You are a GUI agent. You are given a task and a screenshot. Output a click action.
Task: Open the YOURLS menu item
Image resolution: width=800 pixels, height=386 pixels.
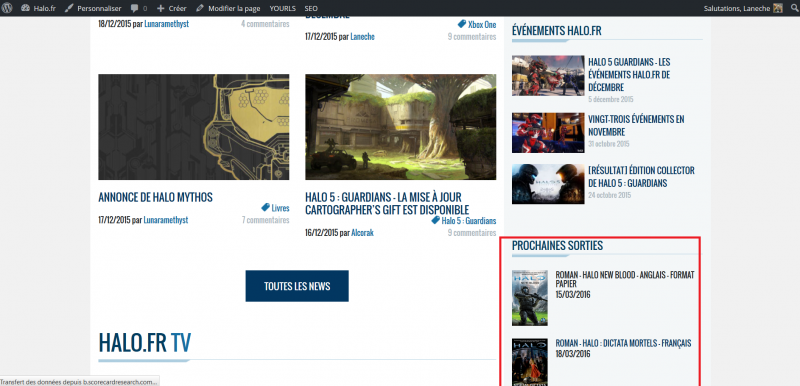coord(283,8)
